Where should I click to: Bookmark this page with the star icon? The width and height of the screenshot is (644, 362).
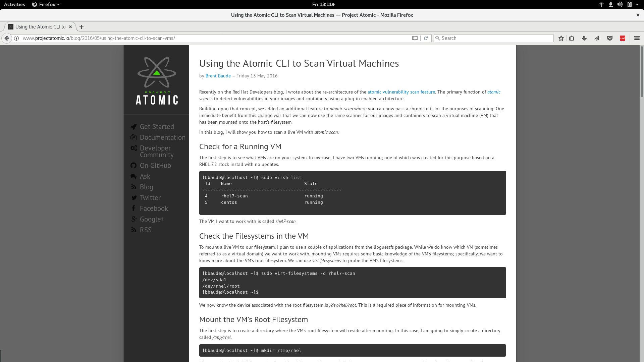click(x=561, y=38)
